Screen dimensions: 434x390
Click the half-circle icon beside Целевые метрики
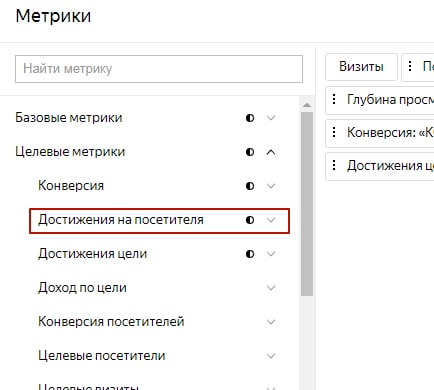[x=250, y=152]
